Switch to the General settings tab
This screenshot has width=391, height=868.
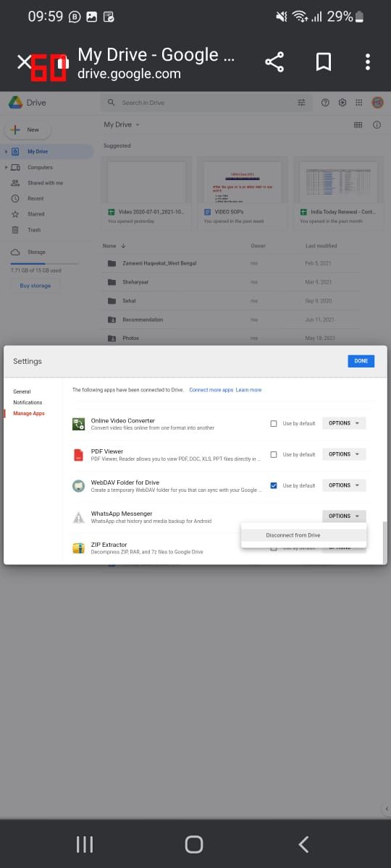click(x=22, y=391)
